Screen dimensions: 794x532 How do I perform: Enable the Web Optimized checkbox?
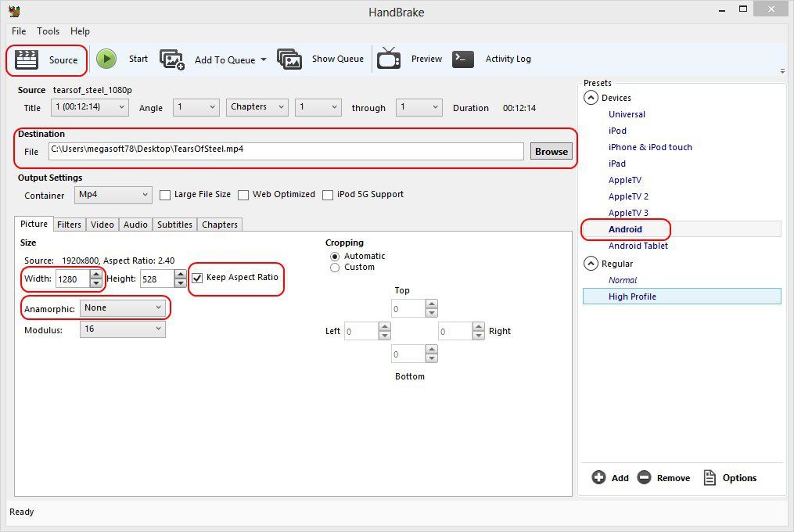point(243,195)
